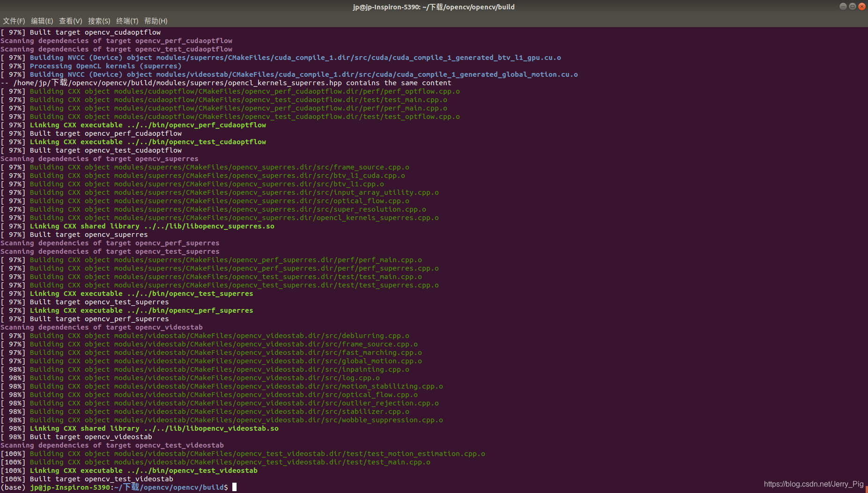Viewport: 868px width, 493px height.
Task: Click NVCC line with generated_global_motion.cu.o
Action: (289, 74)
